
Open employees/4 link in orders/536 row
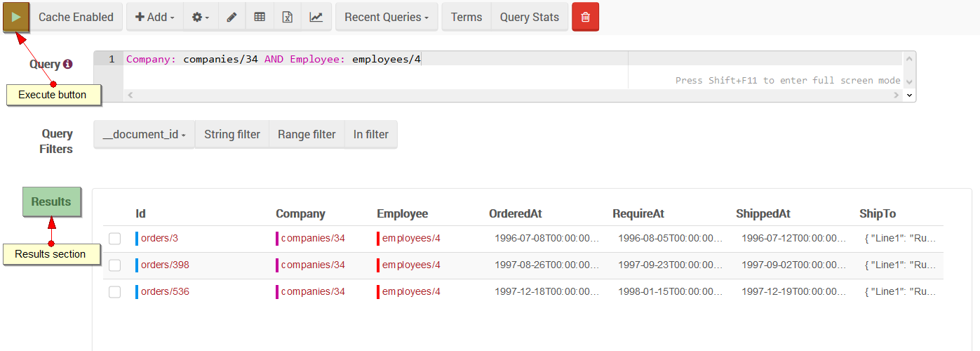coord(411,292)
